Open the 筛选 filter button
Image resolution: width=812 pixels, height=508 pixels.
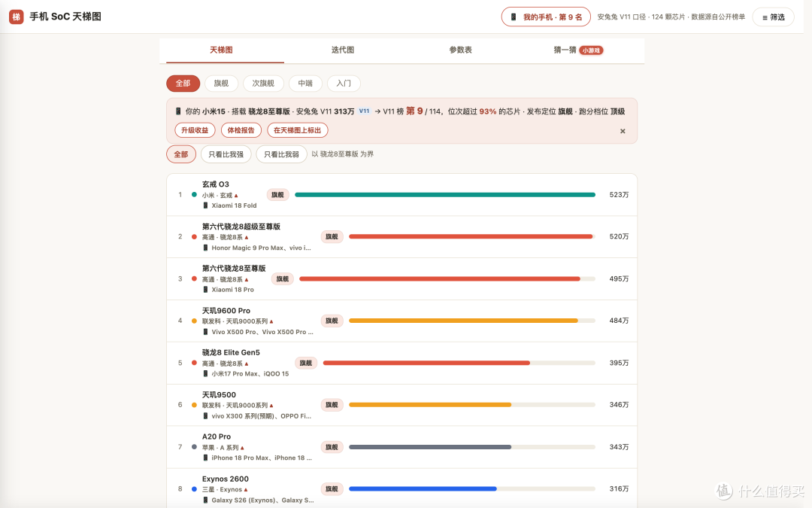tap(773, 17)
